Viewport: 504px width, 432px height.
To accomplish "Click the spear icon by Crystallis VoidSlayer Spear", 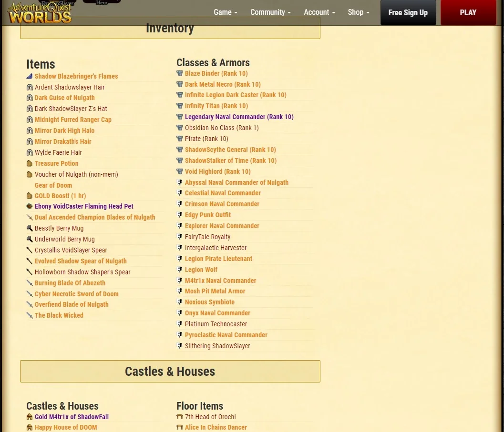I will (29, 250).
